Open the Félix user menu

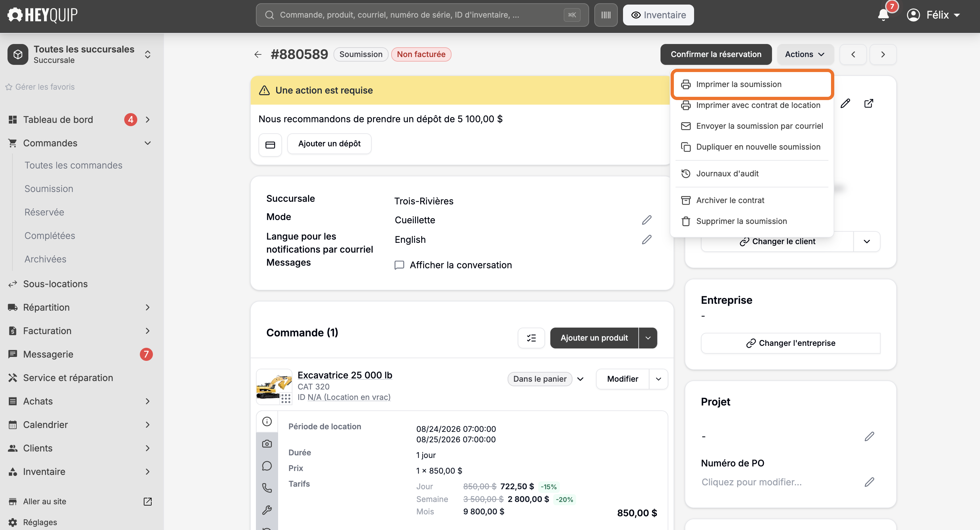click(x=933, y=15)
